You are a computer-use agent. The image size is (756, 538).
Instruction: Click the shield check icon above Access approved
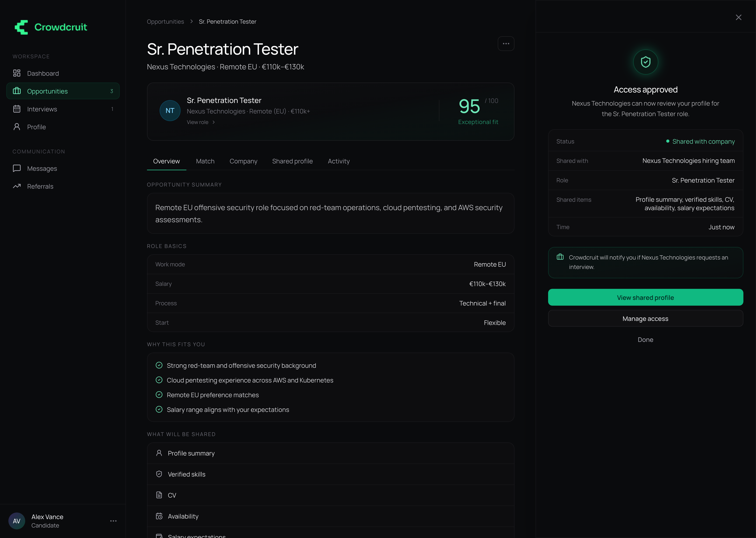[x=645, y=62]
